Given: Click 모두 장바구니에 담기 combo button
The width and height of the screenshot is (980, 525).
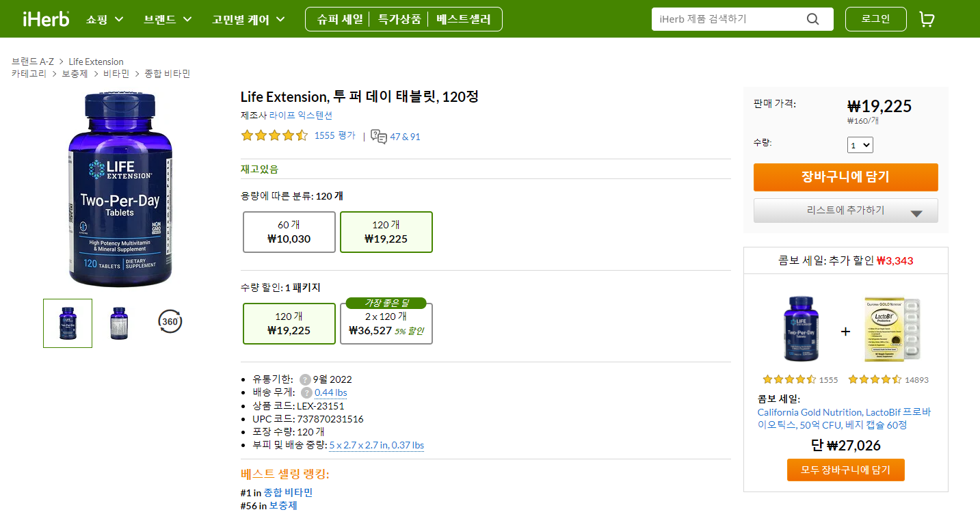Looking at the screenshot, I should point(845,470).
